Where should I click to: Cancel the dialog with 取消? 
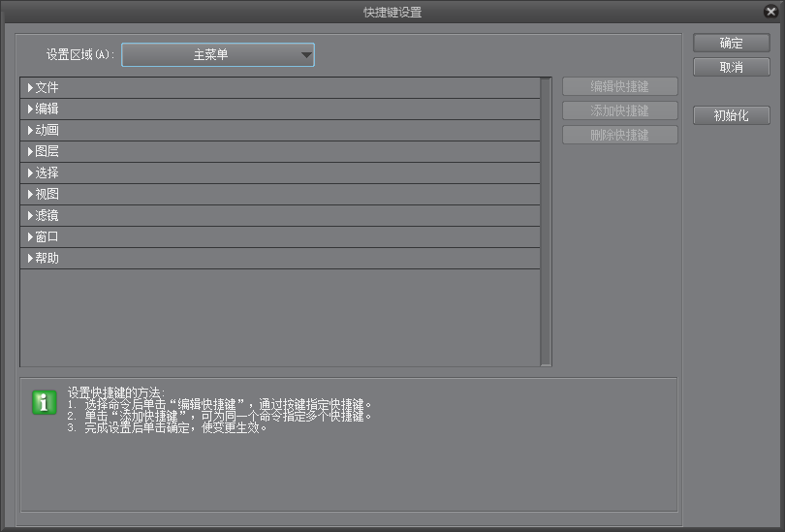click(x=731, y=68)
